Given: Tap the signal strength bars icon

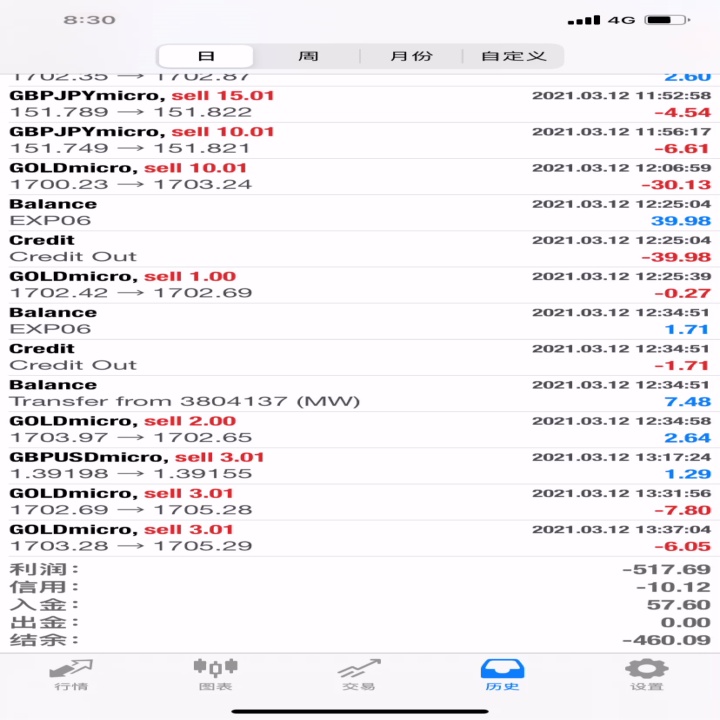Looking at the screenshot, I should coord(584,20).
